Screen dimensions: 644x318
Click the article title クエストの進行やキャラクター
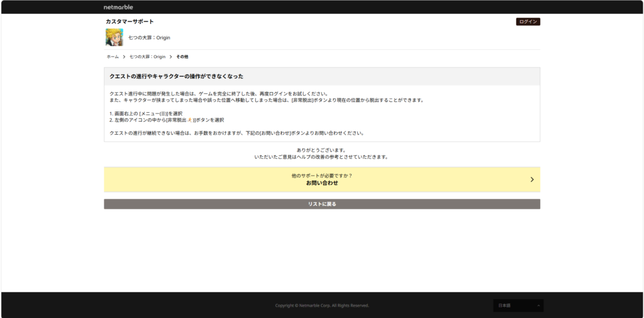176,76
